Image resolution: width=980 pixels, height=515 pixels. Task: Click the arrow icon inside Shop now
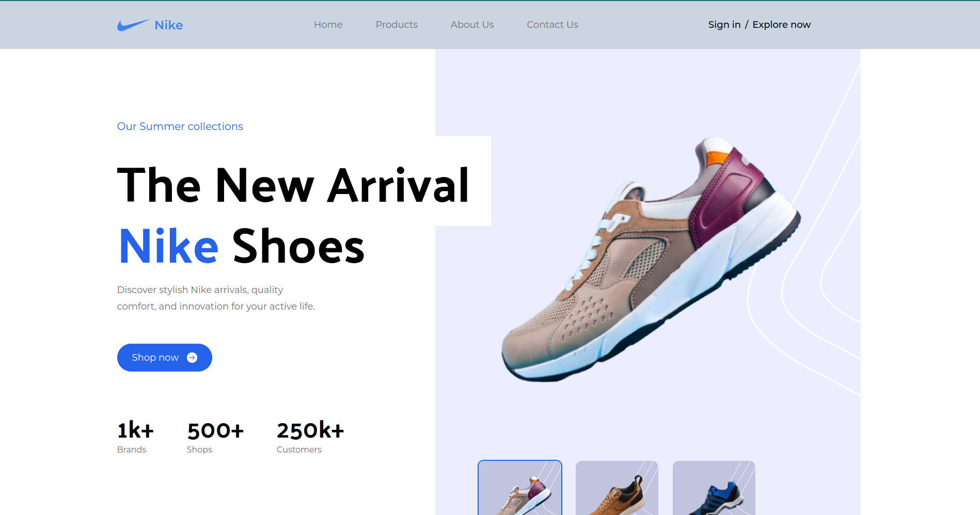pos(192,358)
